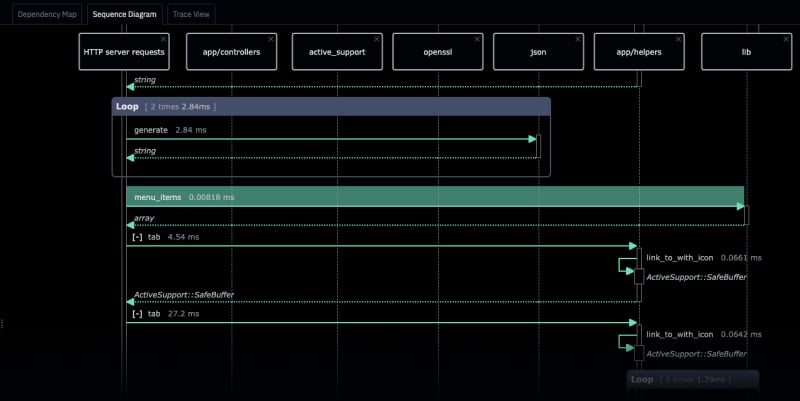Click the string return inside the Loop

point(145,151)
